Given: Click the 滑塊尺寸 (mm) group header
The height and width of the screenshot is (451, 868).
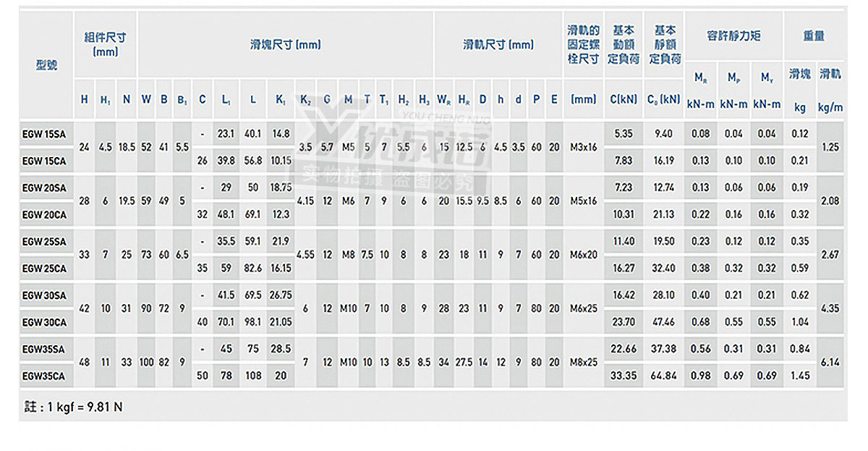Looking at the screenshot, I should point(285,45).
